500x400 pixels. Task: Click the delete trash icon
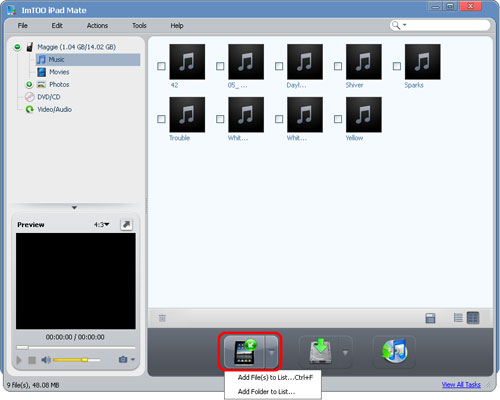point(162,318)
